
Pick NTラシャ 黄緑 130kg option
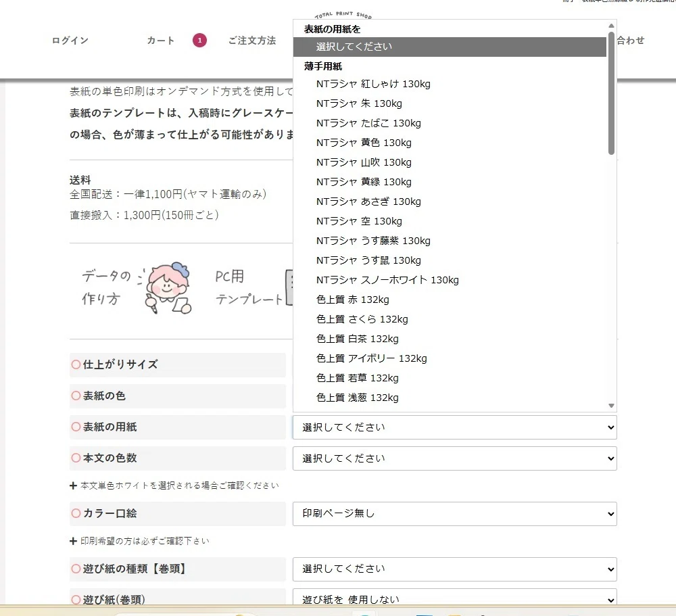(450, 182)
